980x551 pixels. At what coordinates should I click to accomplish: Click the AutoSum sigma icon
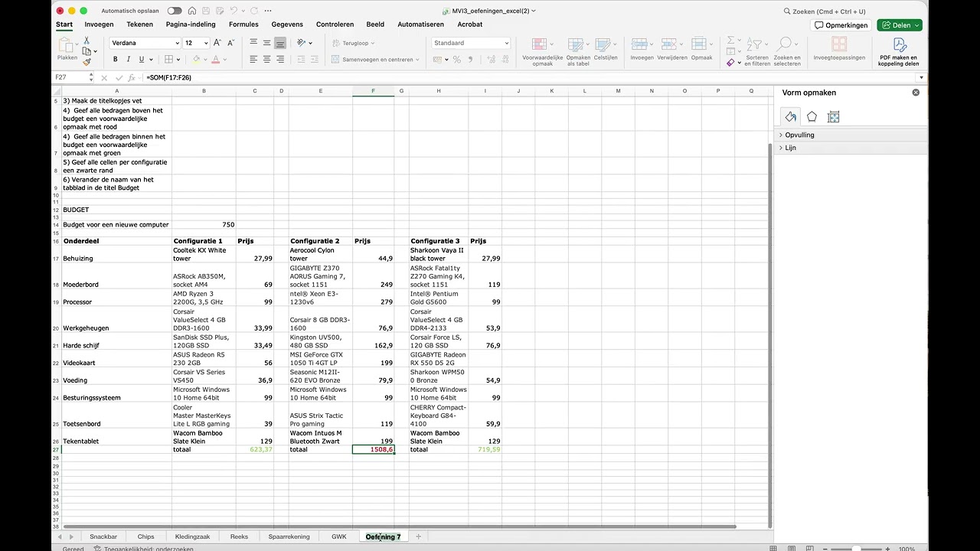[731, 41]
